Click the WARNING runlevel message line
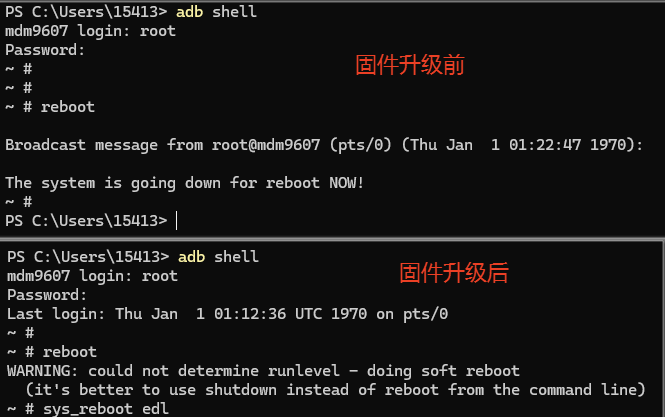Screen dimensions: 665x417 click(263, 371)
